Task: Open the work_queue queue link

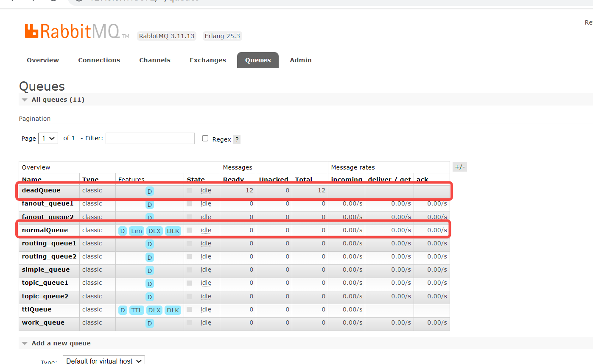Action: pos(43,322)
